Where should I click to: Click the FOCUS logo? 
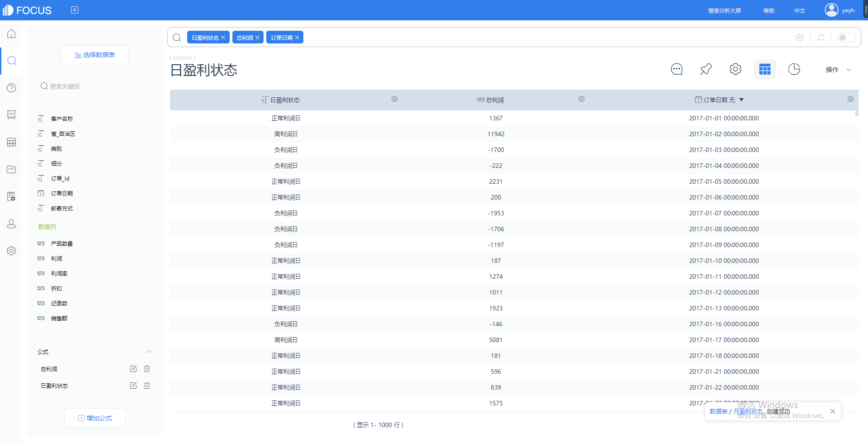(x=28, y=10)
